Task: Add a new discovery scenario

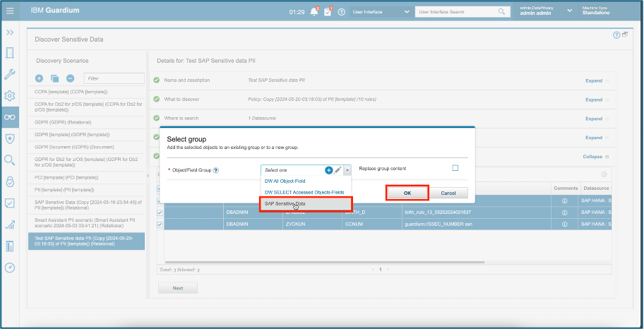Action: coord(39,78)
